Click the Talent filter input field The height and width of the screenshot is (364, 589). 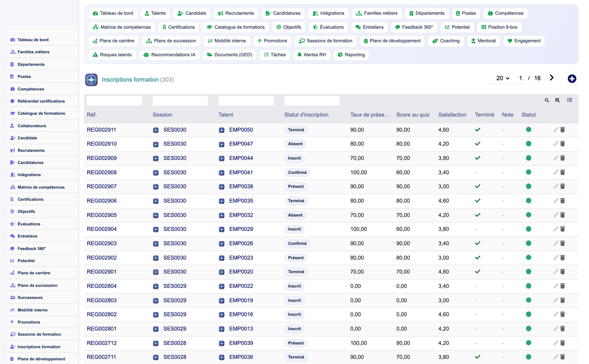[246, 101]
